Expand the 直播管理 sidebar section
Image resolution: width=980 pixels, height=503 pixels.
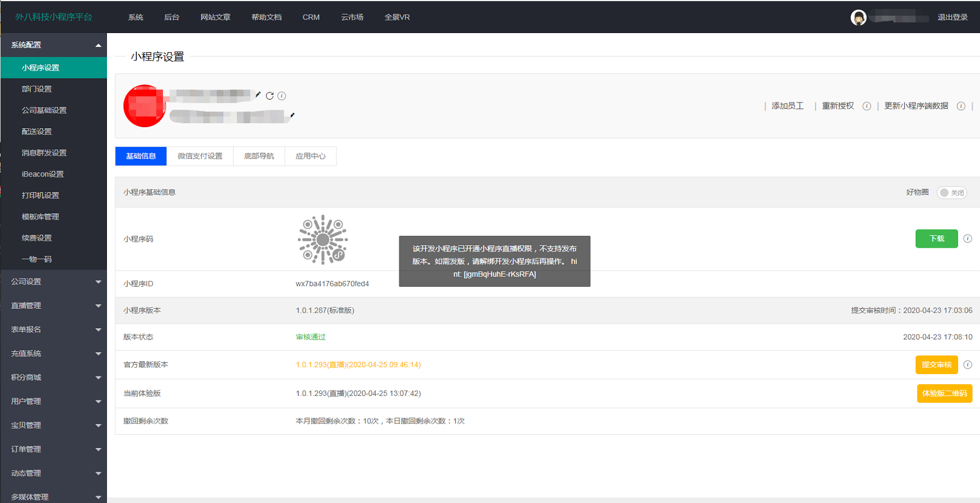point(53,305)
